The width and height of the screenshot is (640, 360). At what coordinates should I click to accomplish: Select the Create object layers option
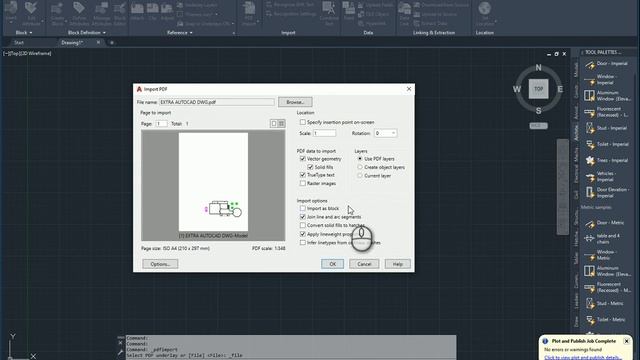tap(360, 167)
